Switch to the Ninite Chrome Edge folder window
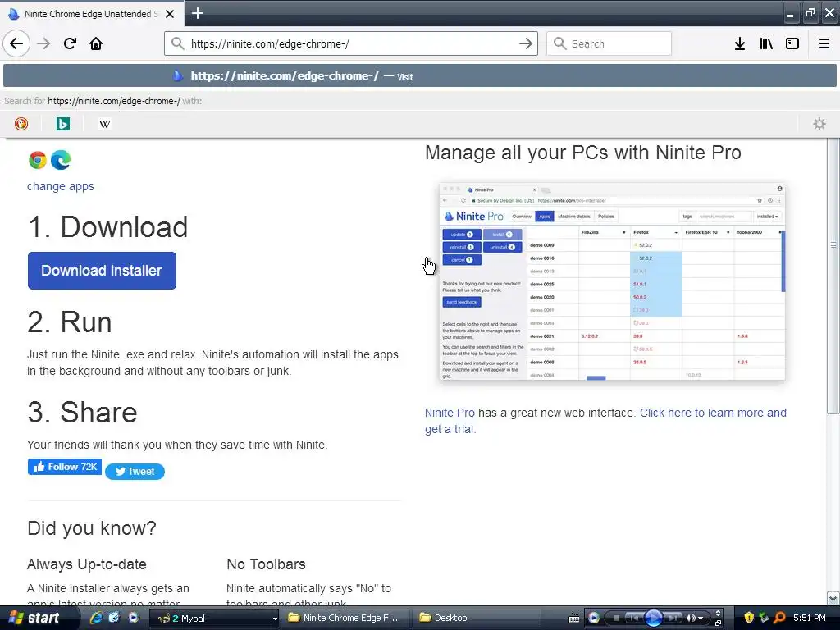Image resolution: width=840 pixels, height=630 pixels. [347, 618]
